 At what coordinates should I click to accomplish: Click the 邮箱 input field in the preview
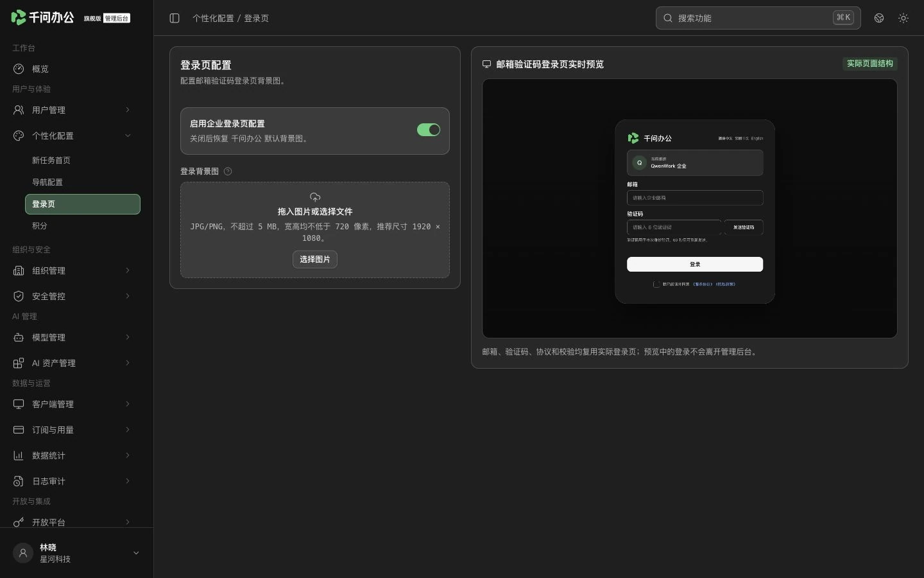[x=695, y=198]
